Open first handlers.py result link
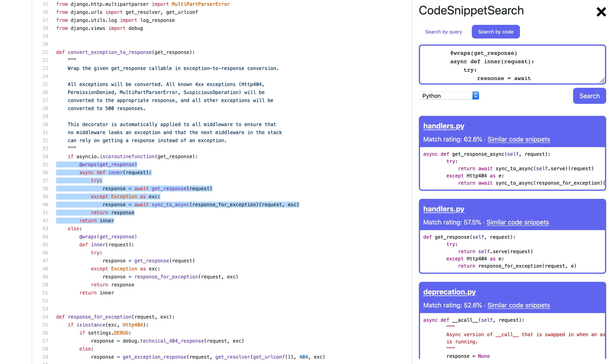 pos(443,126)
